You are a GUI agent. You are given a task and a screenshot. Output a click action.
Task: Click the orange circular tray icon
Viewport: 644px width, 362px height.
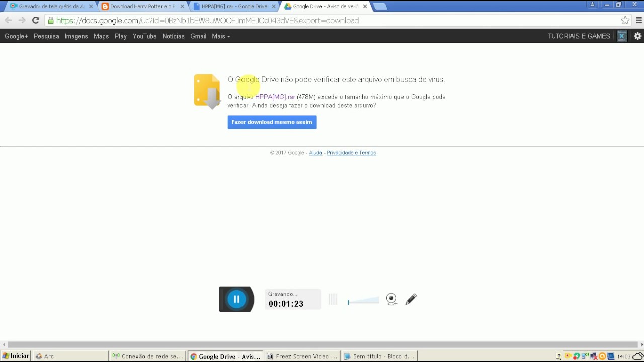coord(602,356)
